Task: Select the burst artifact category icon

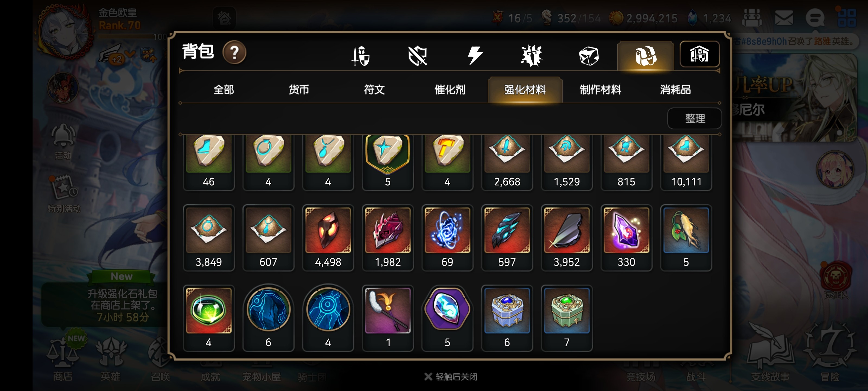Action: tap(531, 56)
